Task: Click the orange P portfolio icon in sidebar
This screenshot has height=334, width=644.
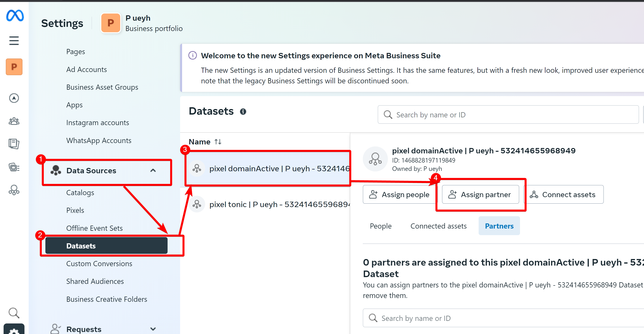Action: pyautogui.click(x=14, y=67)
